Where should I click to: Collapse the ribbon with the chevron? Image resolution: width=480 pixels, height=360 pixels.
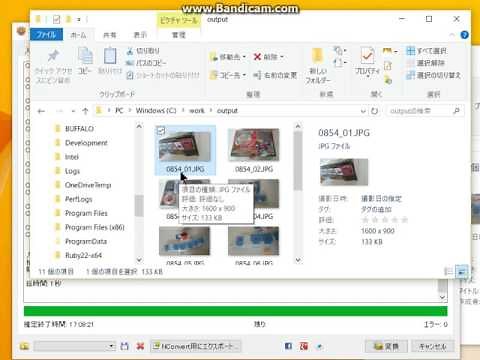(452, 35)
